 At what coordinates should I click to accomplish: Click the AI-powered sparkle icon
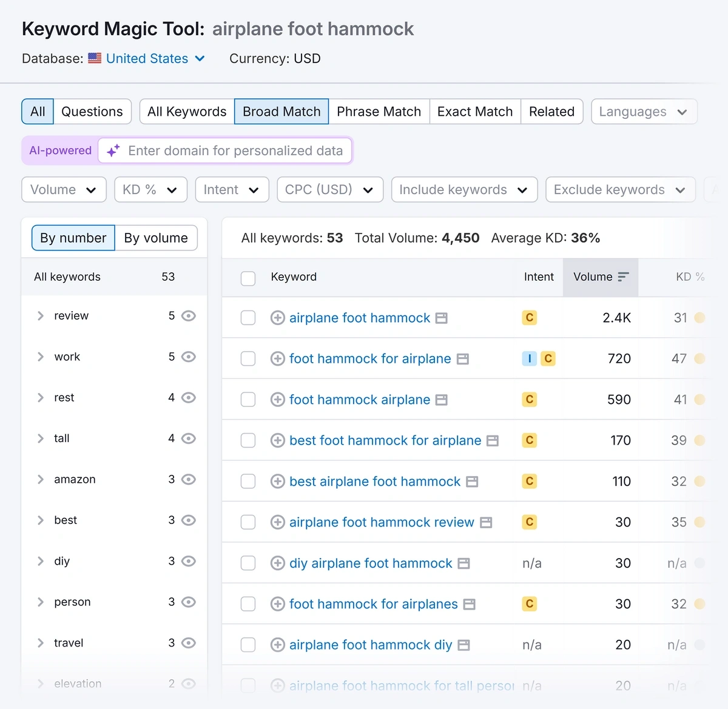click(113, 151)
